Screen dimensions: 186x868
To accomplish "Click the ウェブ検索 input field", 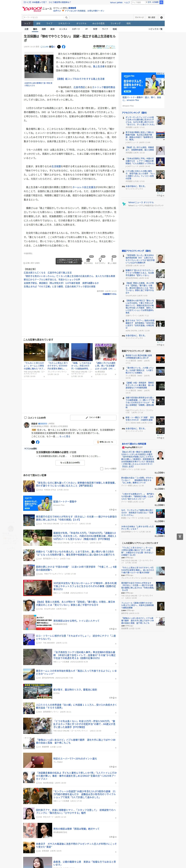I will (138, 2).
